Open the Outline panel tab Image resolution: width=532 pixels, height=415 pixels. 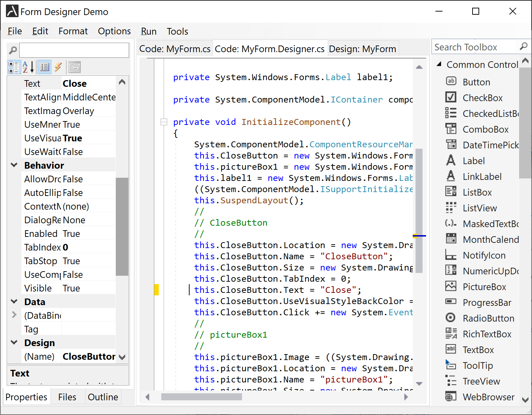point(103,397)
